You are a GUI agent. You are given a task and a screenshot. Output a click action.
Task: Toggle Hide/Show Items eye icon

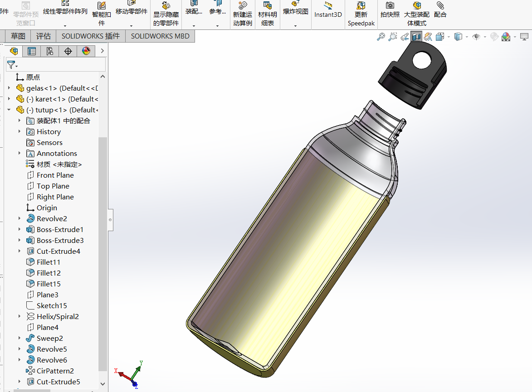pyautogui.click(x=476, y=37)
